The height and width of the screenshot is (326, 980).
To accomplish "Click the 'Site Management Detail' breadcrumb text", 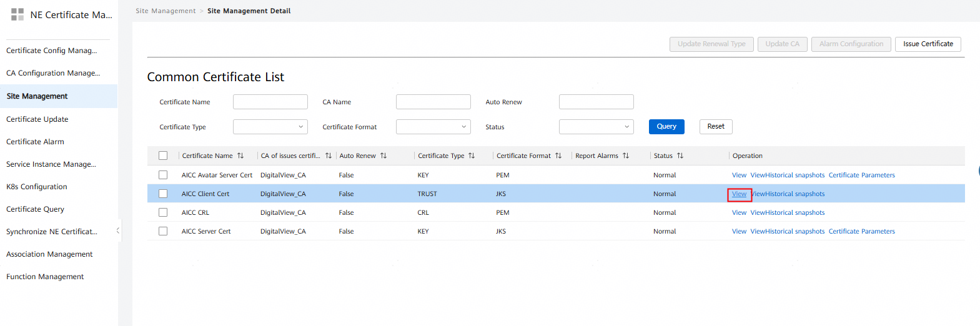I will tap(249, 11).
